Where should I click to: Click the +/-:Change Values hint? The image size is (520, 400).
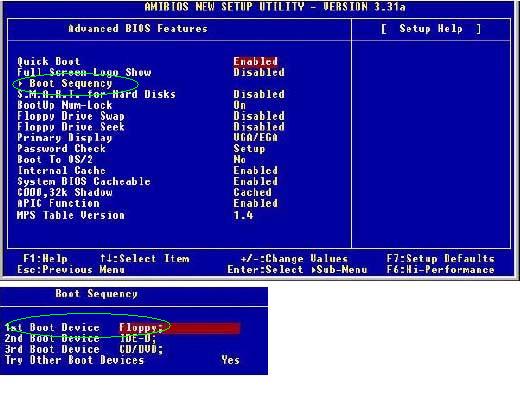click(x=294, y=259)
